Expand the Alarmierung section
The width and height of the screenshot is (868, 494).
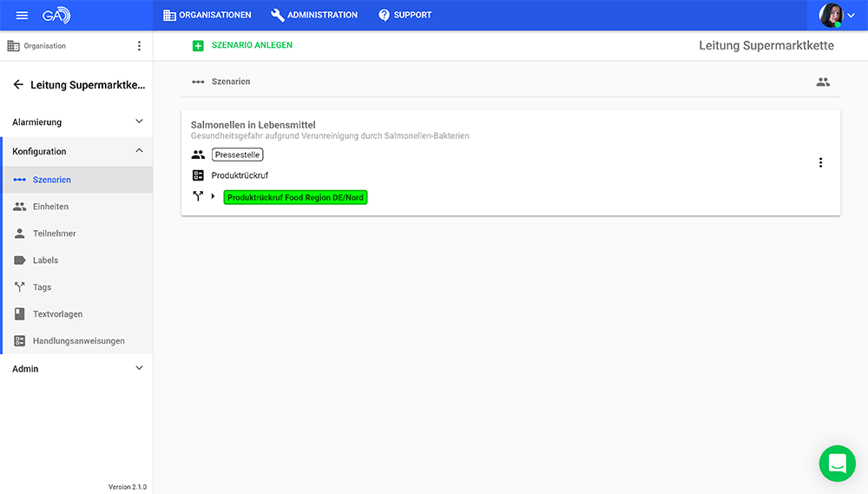click(139, 122)
